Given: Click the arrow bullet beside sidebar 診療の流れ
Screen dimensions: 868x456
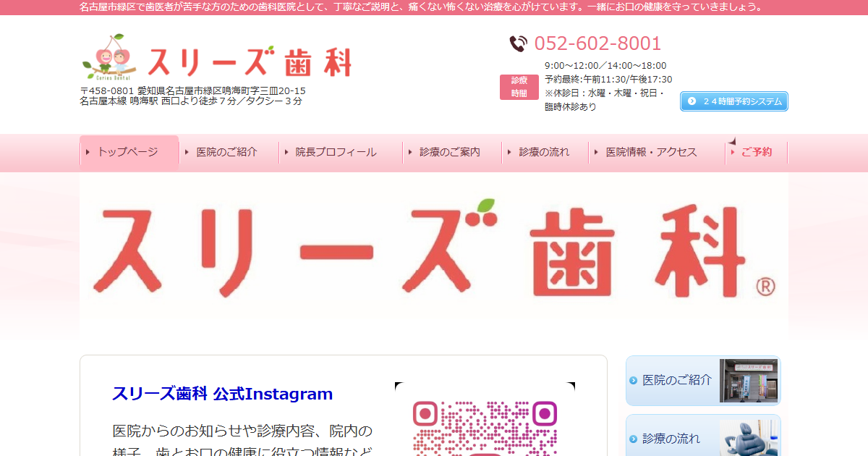Looking at the screenshot, I should (634, 439).
